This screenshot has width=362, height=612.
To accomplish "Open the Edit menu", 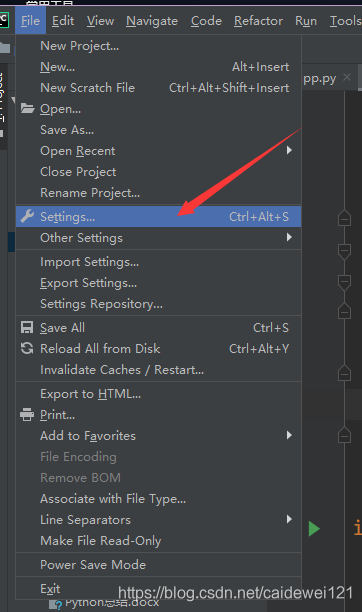I will coord(63,20).
